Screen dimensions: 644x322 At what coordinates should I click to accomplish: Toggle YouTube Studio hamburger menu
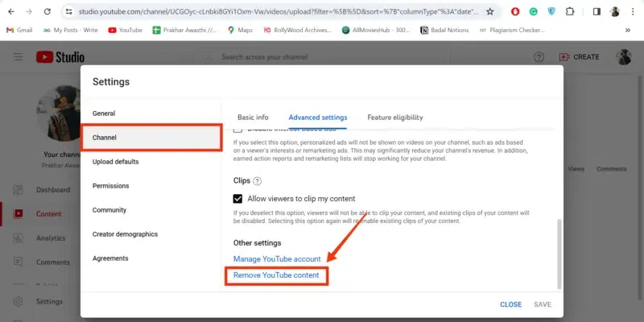[x=18, y=57]
